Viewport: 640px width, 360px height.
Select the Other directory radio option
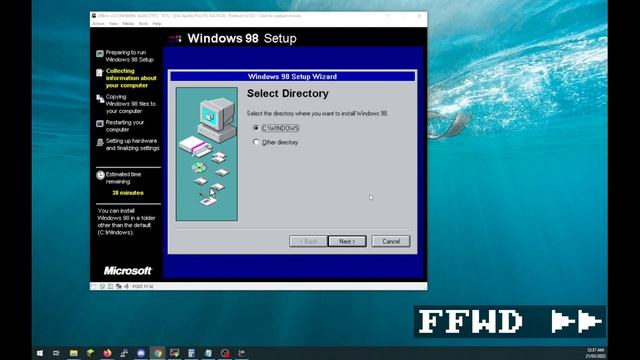[256, 142]
